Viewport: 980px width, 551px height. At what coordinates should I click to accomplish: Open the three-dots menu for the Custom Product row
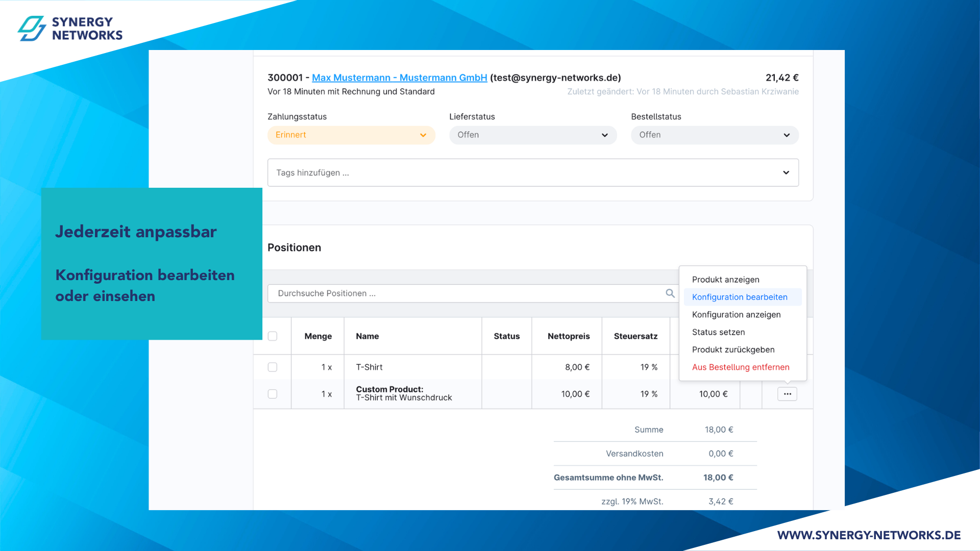(787, 394)
